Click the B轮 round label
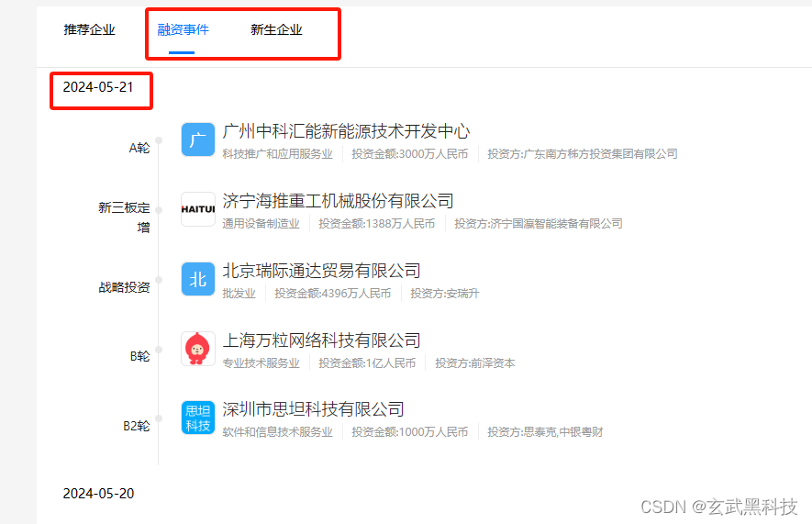The image size is (812, 524). pos(139,356)
